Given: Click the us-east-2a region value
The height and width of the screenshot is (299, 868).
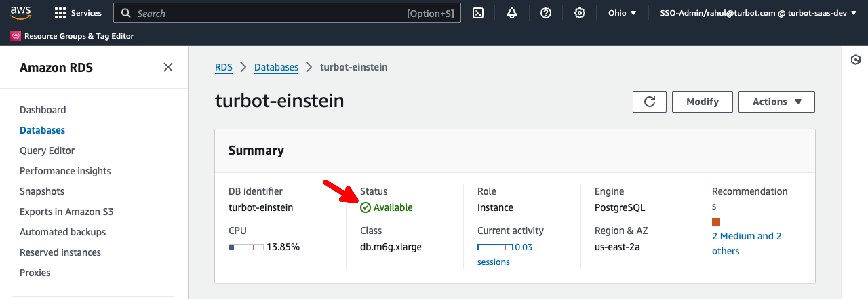Looking at the screenshot, I should tap(617, 247).
